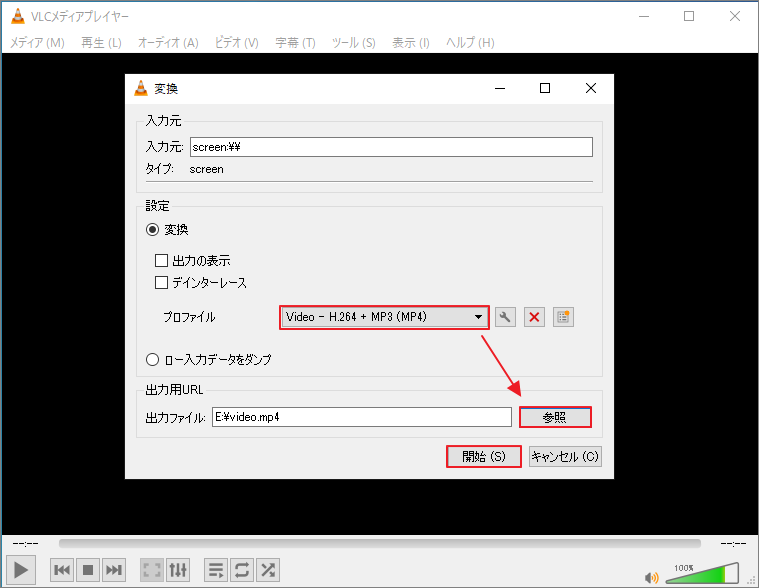The image size is (759, 588).
Task: Open the 再生 (L) menu
Action: tap(101, 43)
